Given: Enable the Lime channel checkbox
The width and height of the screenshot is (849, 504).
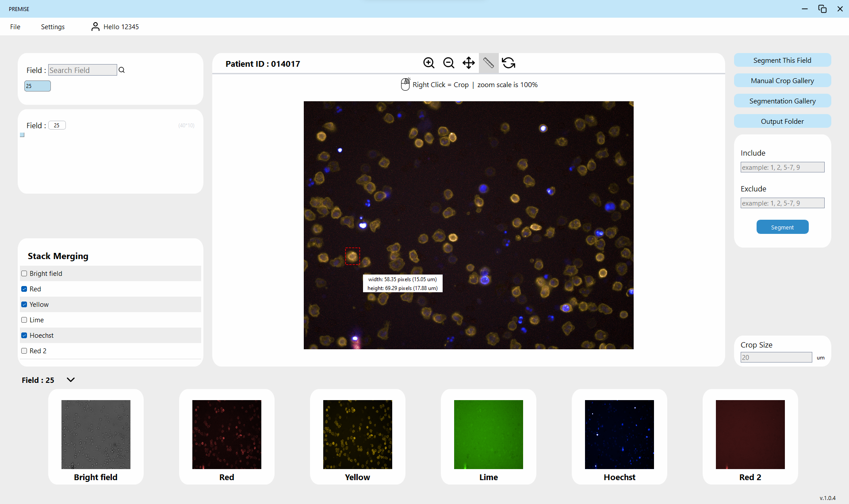Looking at the screenshot, I should click(x=24, y=320).
